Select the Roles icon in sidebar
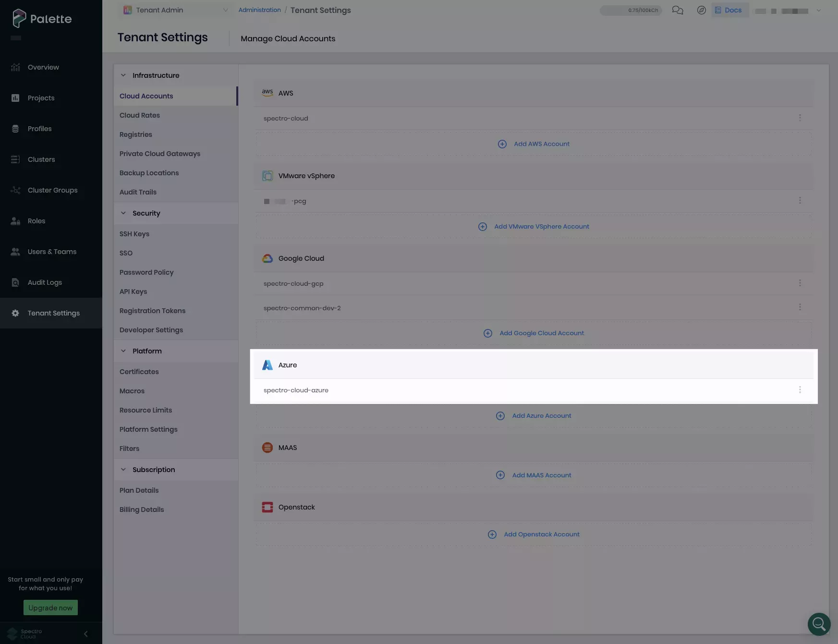 (x=15, y=220)
